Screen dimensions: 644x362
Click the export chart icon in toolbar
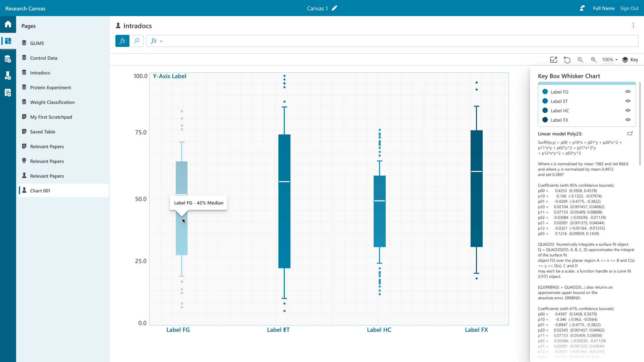pyautogui.click(x=553, y=60)
